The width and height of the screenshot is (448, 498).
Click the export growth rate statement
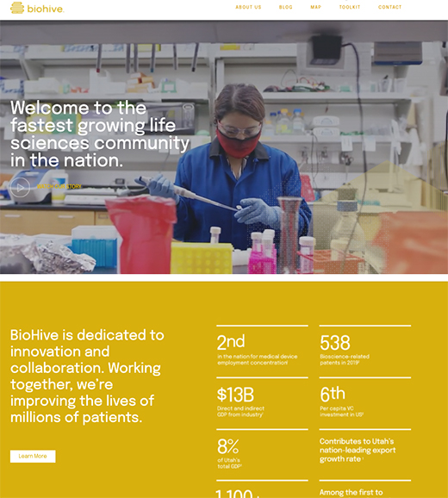358,450
